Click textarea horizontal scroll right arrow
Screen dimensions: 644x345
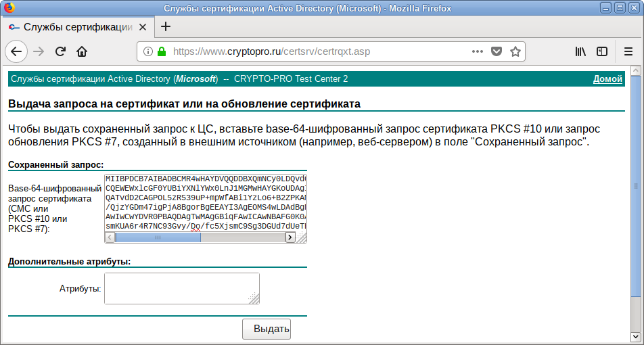[290, 237]
